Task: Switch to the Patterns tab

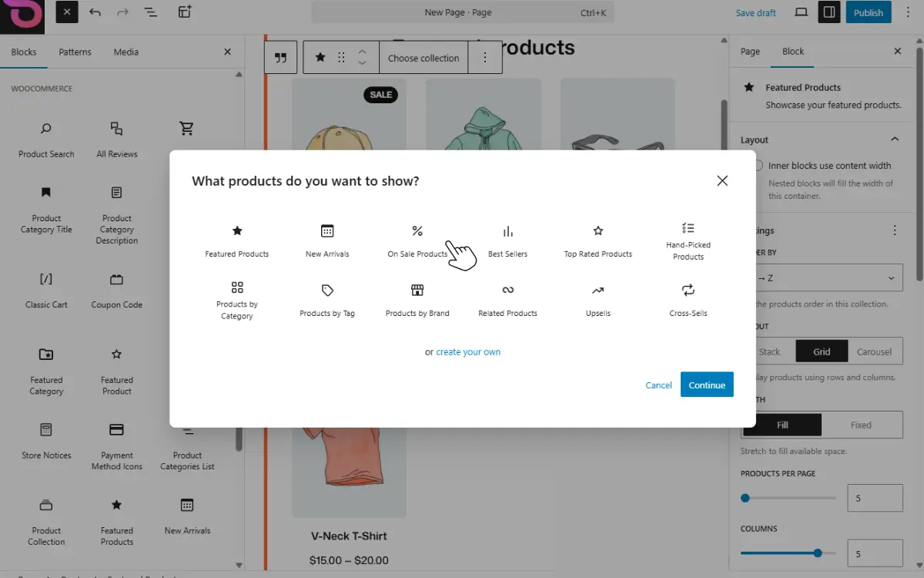Action: tap(75, 52)
